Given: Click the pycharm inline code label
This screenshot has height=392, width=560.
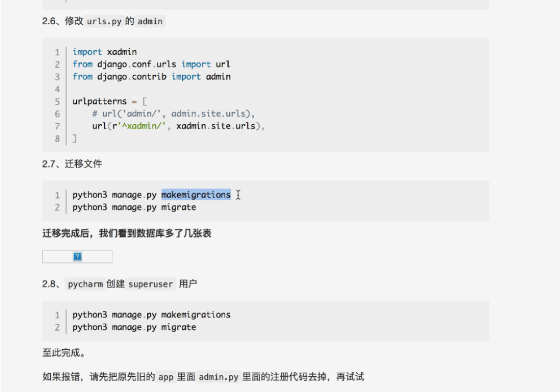Looking at the screenshot, I should click(x=85, y=284).
